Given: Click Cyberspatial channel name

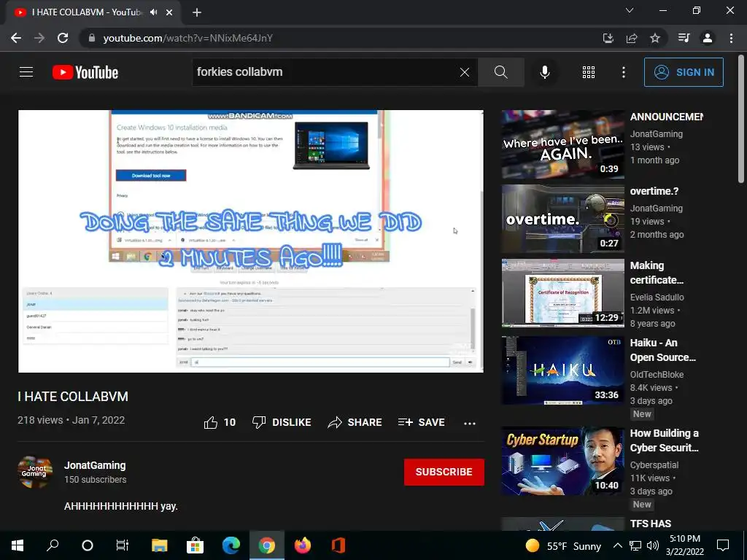Looking at the screenshot, I should tap(654, 465).
